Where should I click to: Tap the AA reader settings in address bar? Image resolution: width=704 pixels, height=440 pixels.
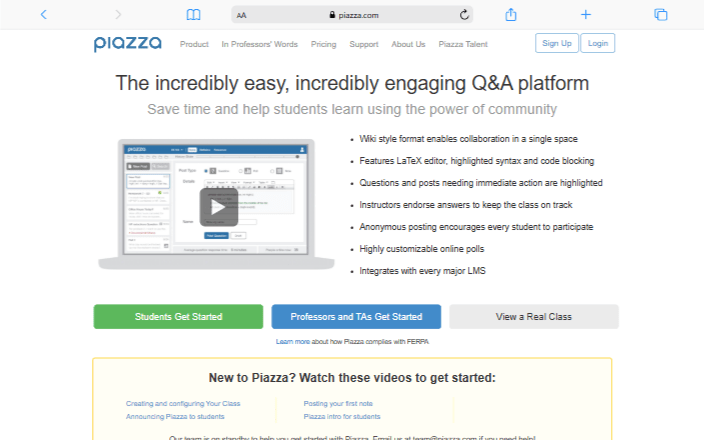[x=242, y=15]
